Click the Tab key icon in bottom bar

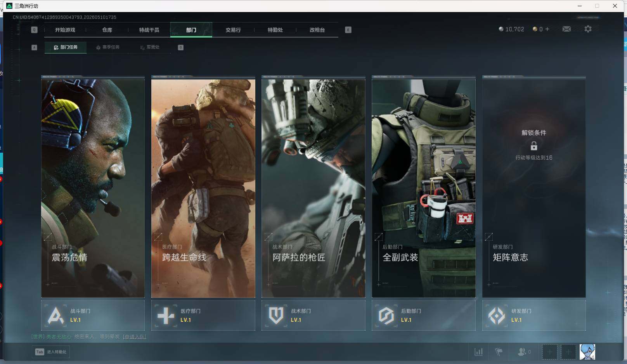click(40, 352)
